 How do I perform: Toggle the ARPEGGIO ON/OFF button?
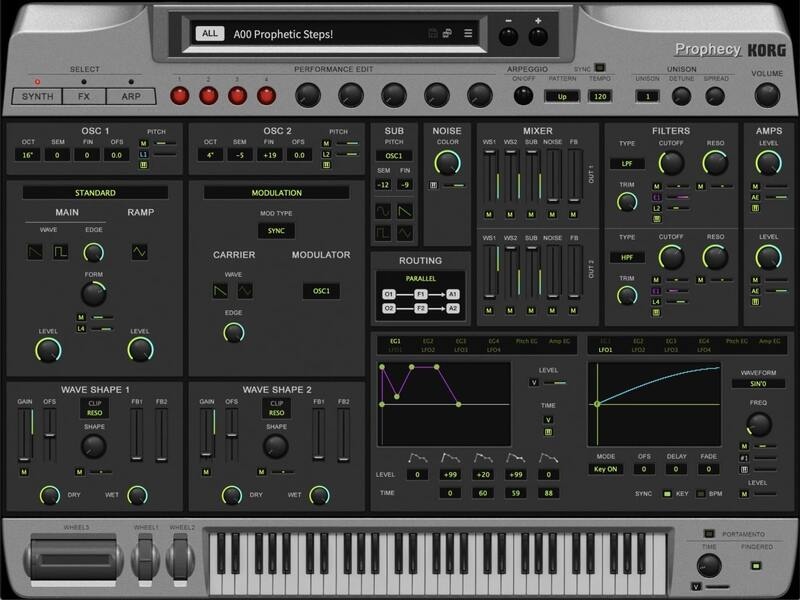522,96
